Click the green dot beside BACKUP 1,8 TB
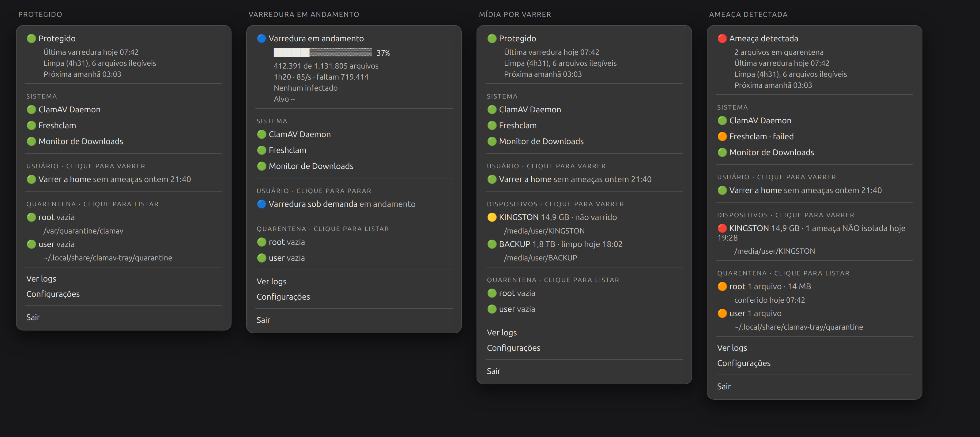This screenshot has width=980, height=437. (492, 244)
